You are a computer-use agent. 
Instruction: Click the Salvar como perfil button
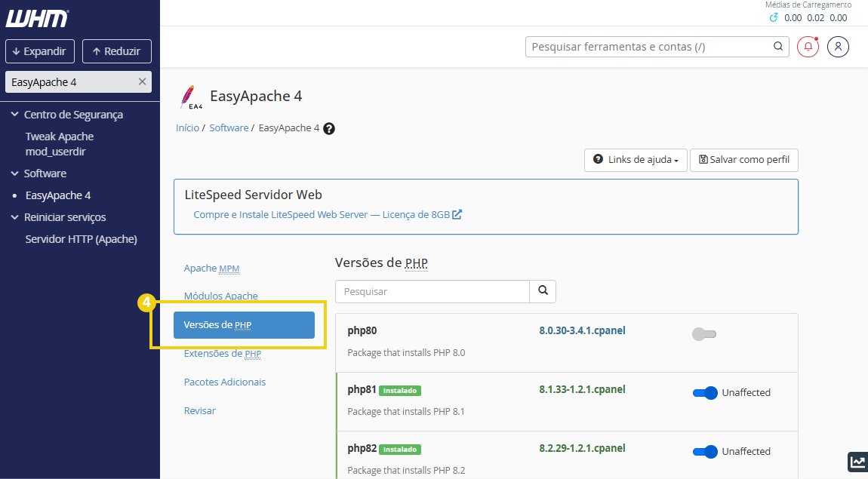coord(743,160)
